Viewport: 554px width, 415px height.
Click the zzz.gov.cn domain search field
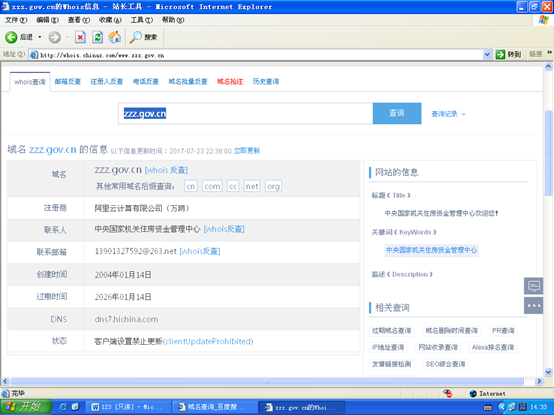coord(246,113)
